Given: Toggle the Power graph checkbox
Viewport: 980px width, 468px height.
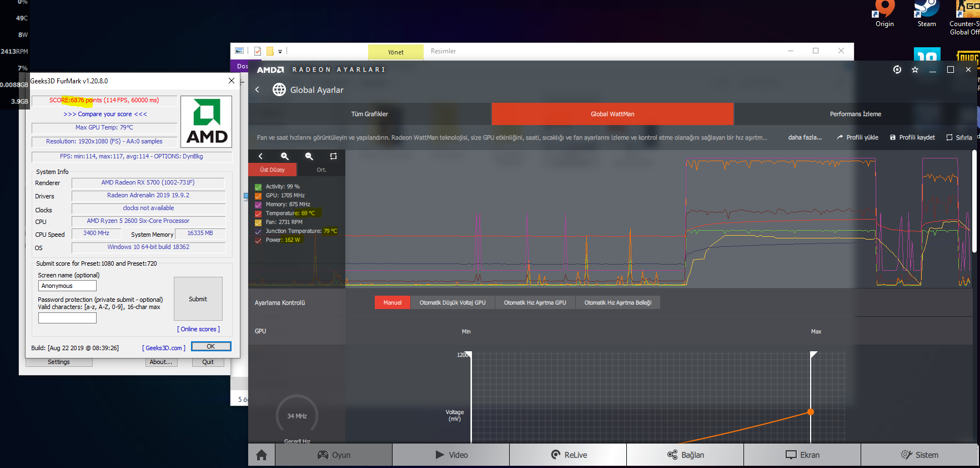Looking at the screenshot, I should coord(258,241).
